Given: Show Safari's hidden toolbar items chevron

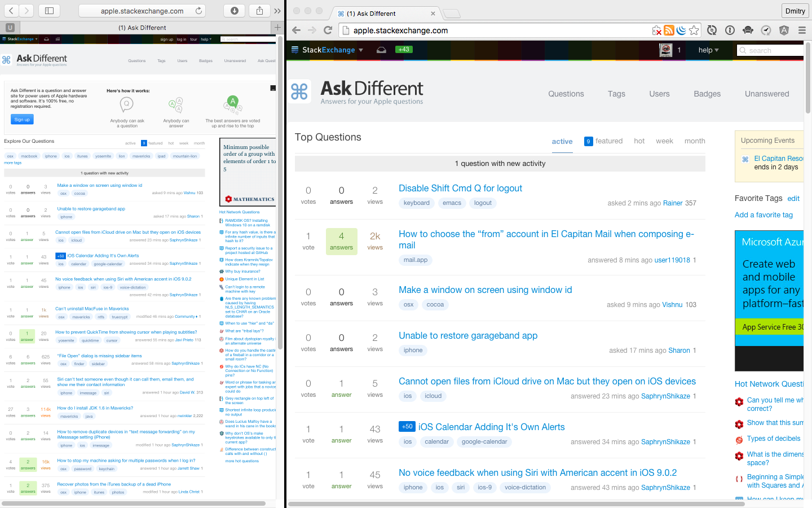Looking at the screenshot, I should click(277, 11).
